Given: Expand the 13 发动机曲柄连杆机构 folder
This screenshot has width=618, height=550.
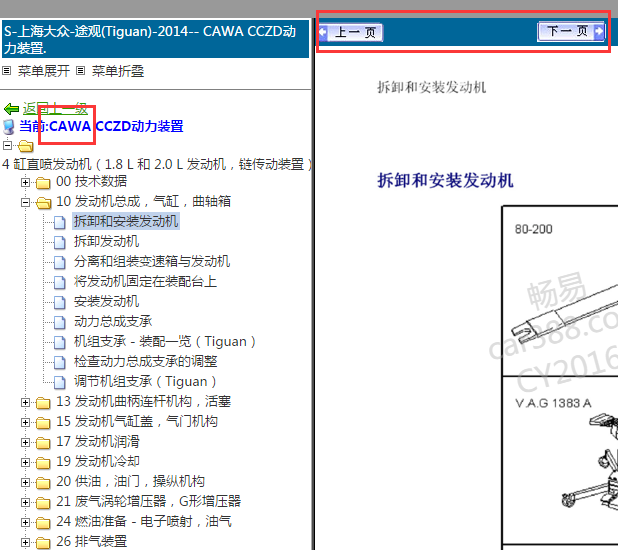Looking at the screenshot, I should [x=26, y=403].
